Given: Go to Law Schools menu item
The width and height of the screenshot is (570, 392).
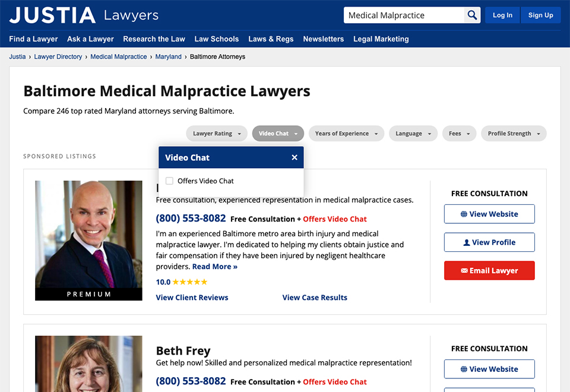Looking at the screenshot, I should click(x=217, y=39).
